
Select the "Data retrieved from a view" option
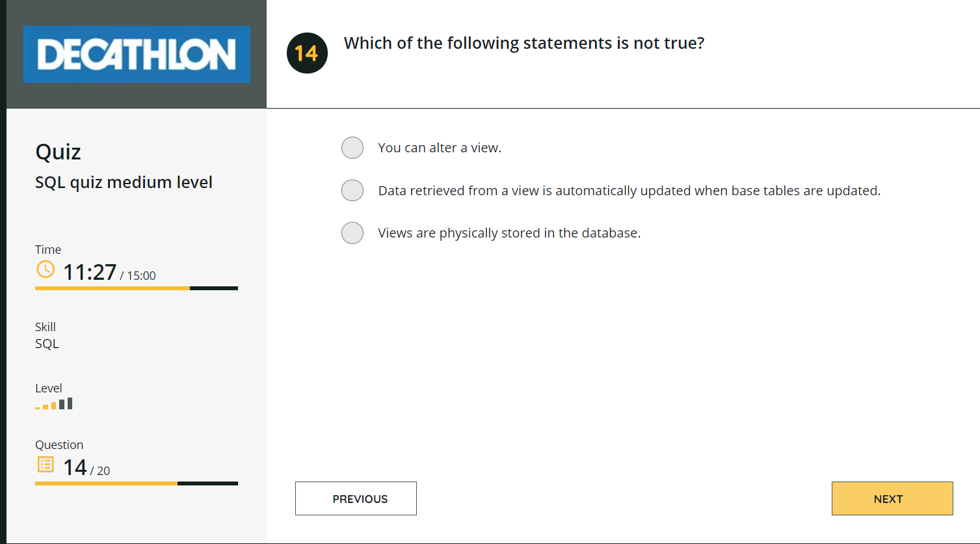tap(352, 191)
